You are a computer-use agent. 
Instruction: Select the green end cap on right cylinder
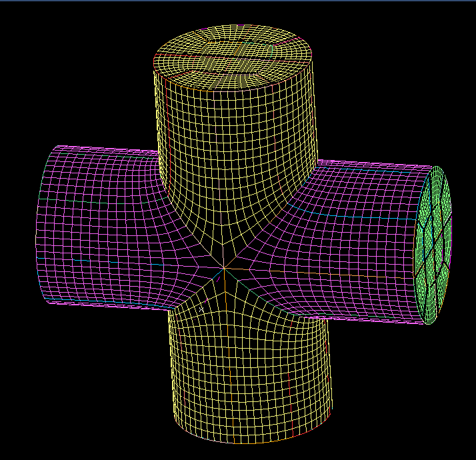[435, 243]
